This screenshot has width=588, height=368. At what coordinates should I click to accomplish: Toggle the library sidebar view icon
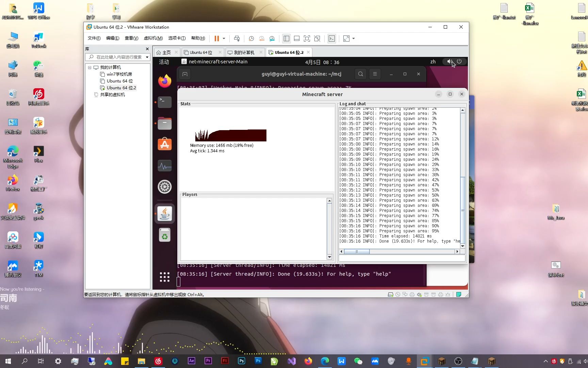[x=287, y=39]
